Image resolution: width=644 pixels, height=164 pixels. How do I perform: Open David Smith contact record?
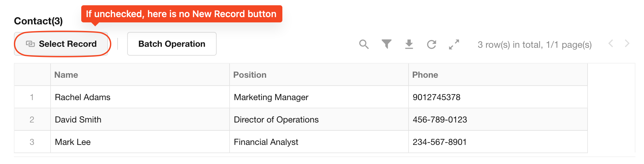[78, 120]
